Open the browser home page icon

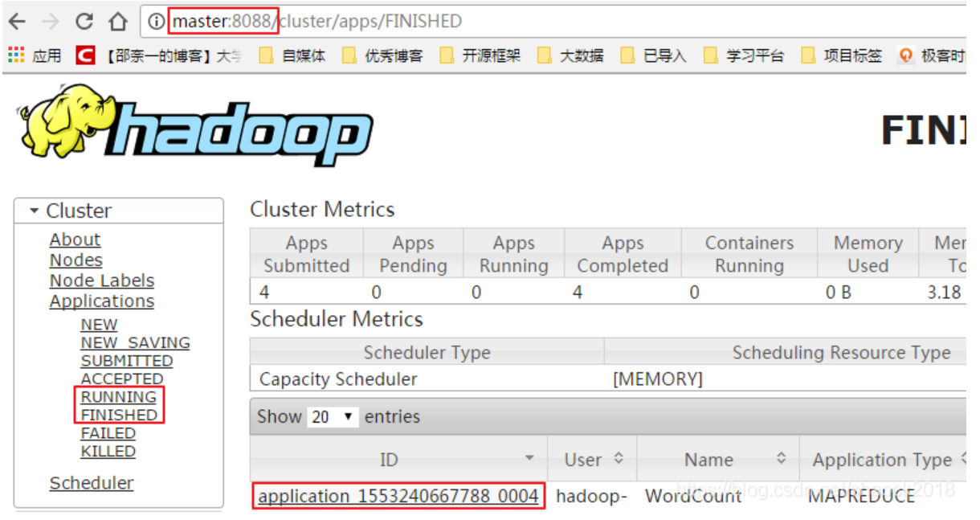click(117, 21)
